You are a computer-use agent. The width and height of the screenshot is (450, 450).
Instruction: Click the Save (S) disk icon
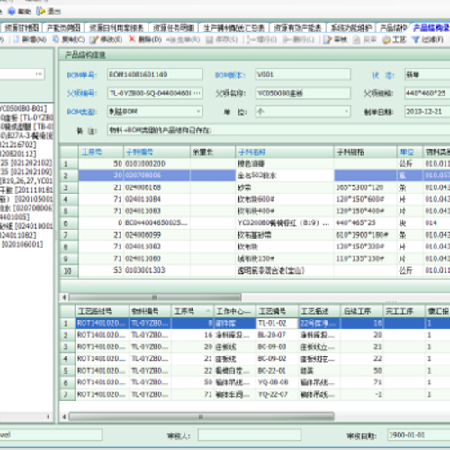tap(209, 40)
